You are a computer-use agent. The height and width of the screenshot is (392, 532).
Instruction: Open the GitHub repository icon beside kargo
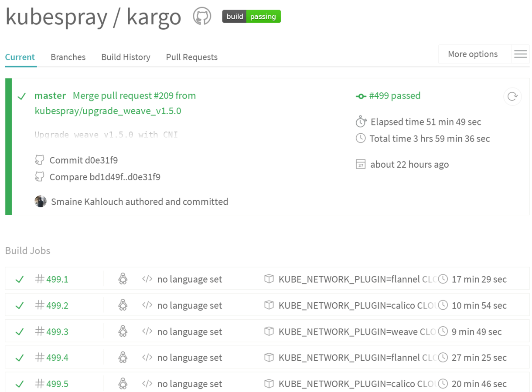tap(202, 17)
